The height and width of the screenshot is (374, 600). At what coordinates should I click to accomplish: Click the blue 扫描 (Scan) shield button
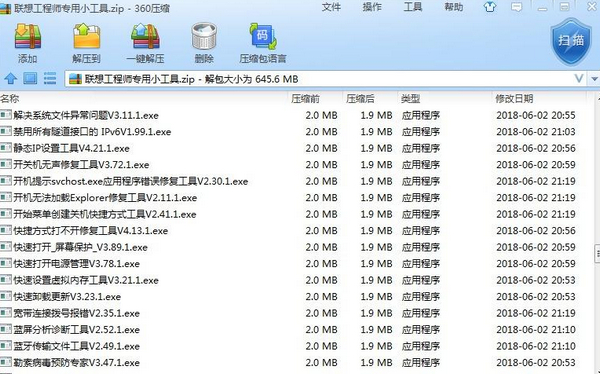point(571,41)
